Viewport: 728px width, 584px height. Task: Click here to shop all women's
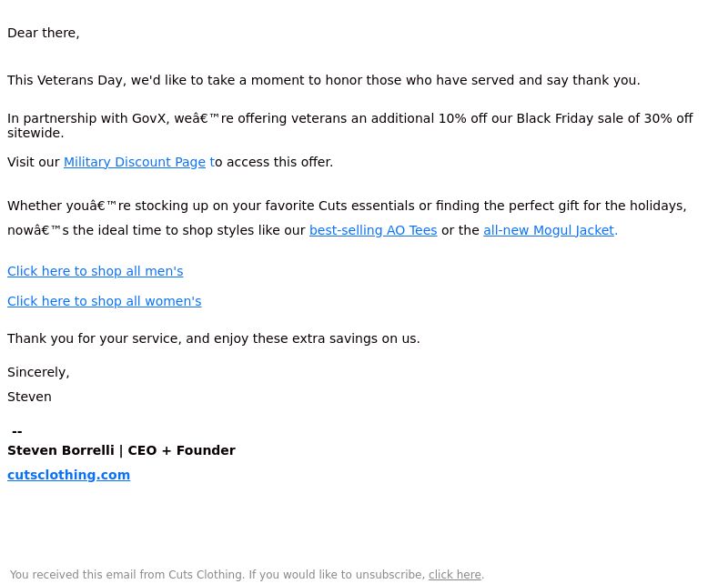pos(104,301)
